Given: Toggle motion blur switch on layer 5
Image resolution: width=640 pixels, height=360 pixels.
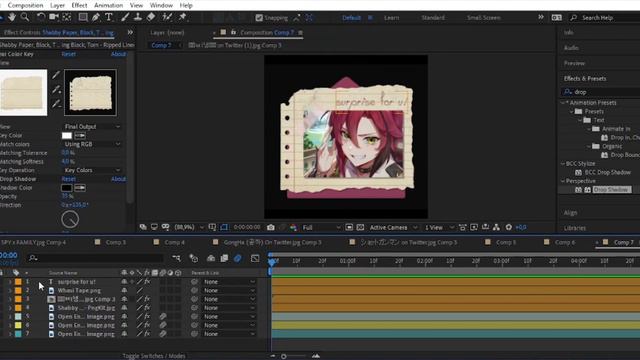Looking at the screenshot, I should [162, 317].
